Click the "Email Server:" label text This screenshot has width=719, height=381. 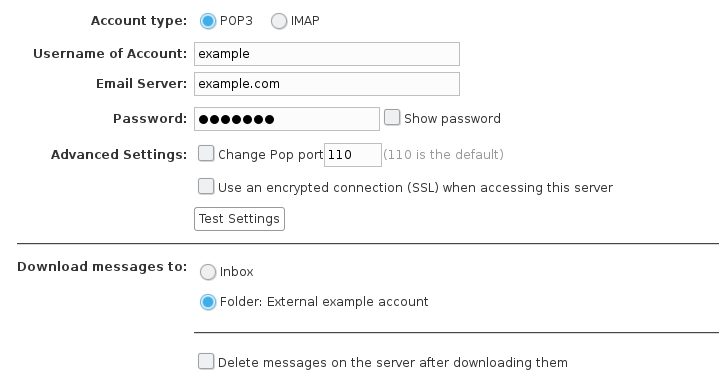(141, 83)
